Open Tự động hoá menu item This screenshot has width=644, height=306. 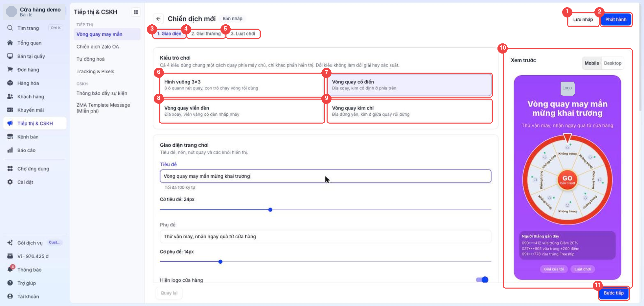107,59
